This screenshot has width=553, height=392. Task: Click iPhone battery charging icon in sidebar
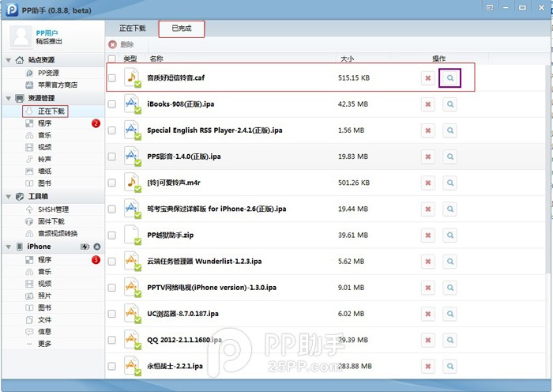[85, 247]
